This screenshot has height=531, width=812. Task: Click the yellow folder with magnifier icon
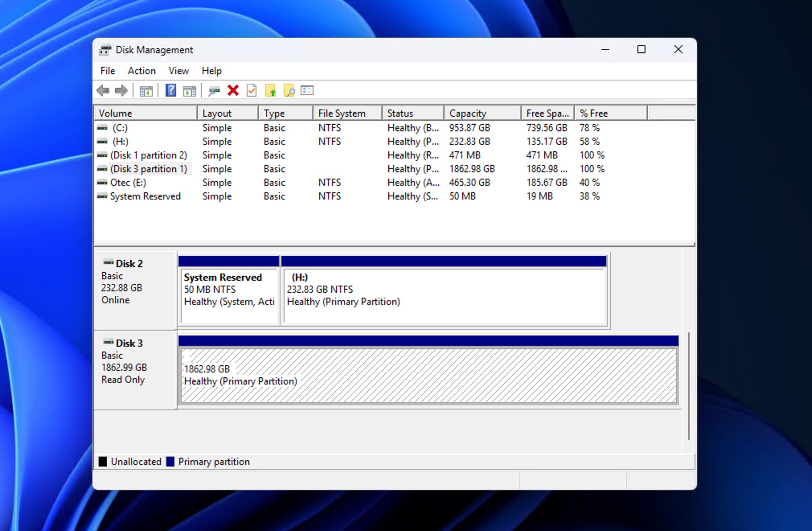289,91
